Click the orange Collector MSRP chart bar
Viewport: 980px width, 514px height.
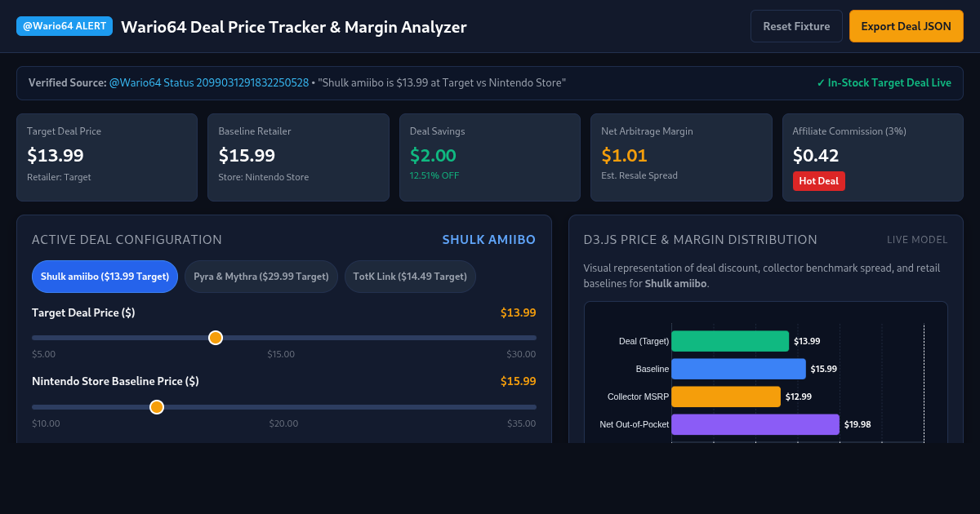click(x=726, y=397)
